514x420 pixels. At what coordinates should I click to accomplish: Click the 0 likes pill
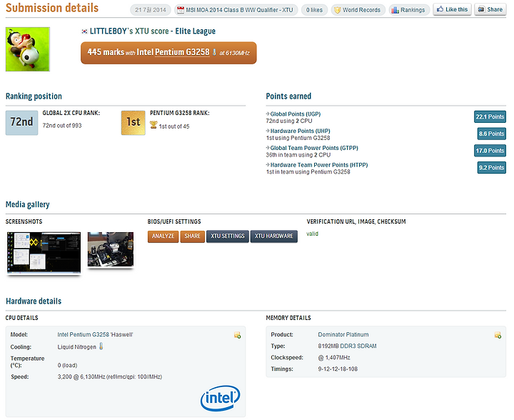pos(314,10)
